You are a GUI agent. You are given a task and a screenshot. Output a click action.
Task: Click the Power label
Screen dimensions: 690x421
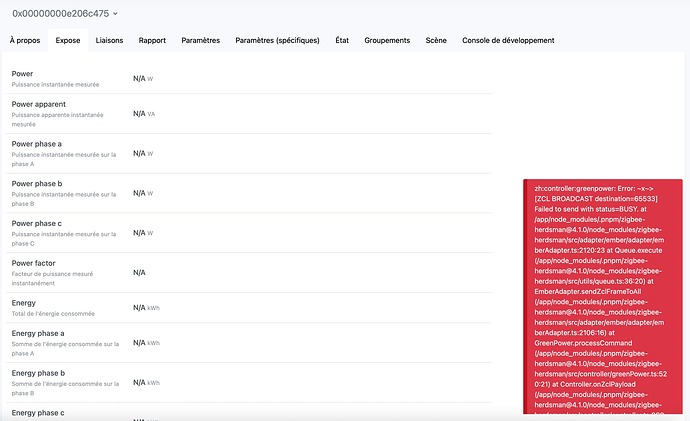(x=22, y=74)
